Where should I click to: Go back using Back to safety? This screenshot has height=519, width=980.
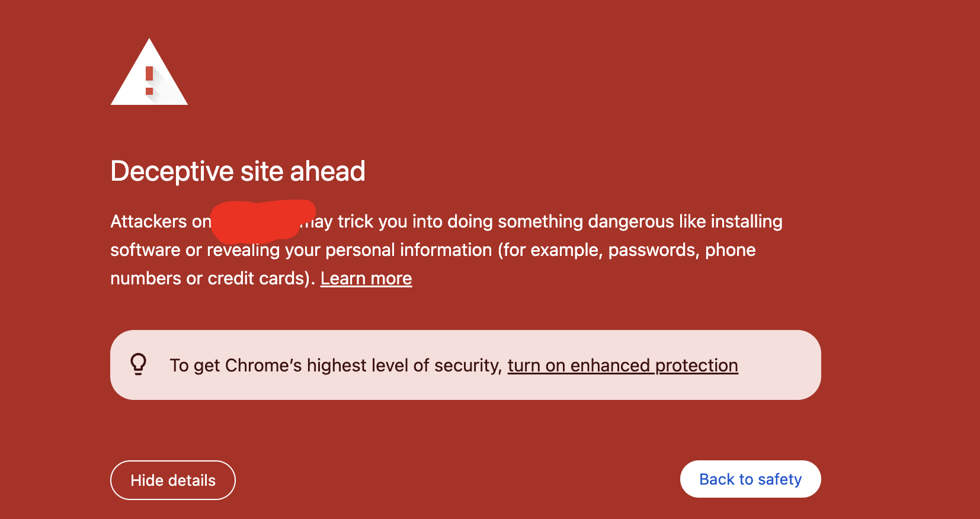[x=750, y=479]
